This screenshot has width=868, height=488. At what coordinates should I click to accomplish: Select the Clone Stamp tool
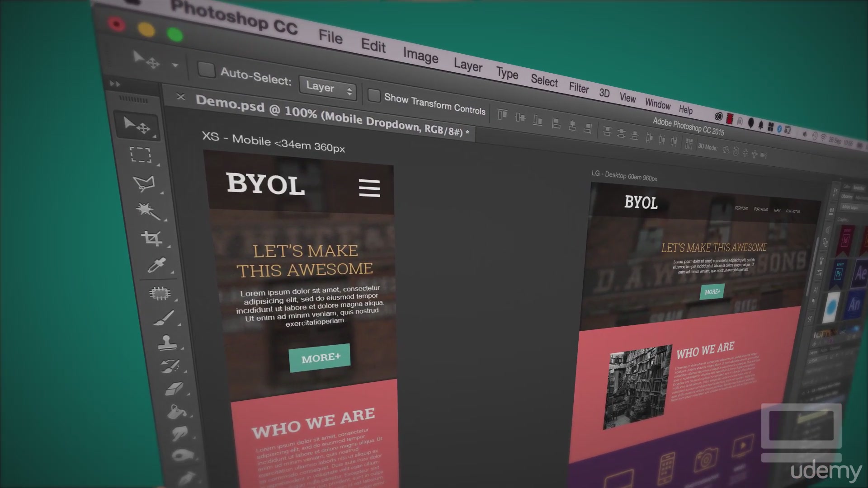click(167, 343)
